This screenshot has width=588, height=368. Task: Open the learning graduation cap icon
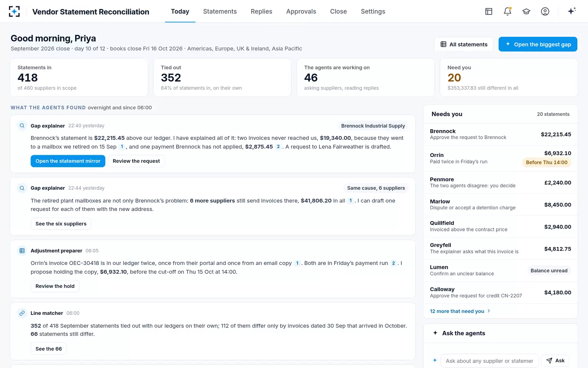click(526, 11)
